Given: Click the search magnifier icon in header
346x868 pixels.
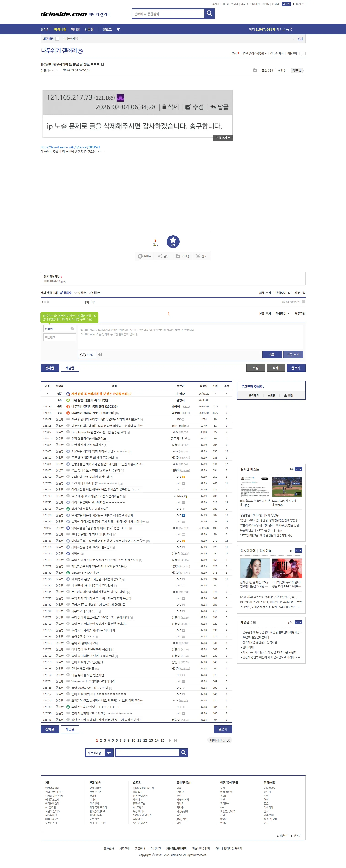Looking at the screenshot, I should (x=209, y=13).
